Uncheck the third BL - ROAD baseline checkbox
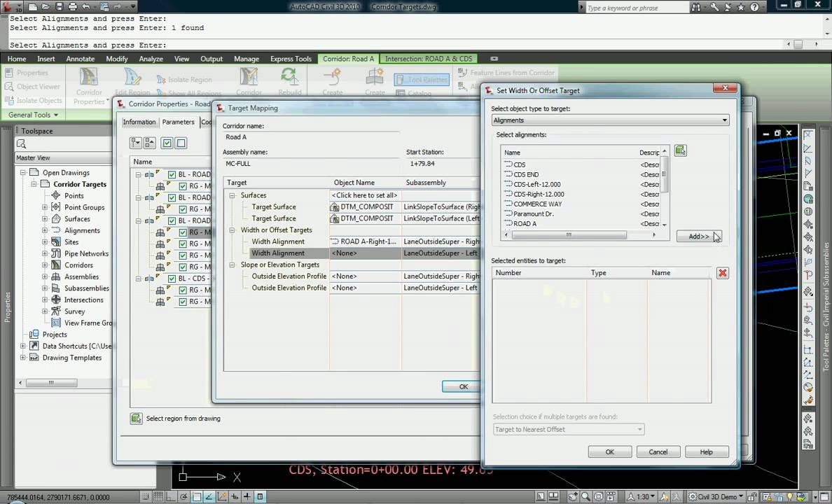The image size is (832, 504). 172,220
